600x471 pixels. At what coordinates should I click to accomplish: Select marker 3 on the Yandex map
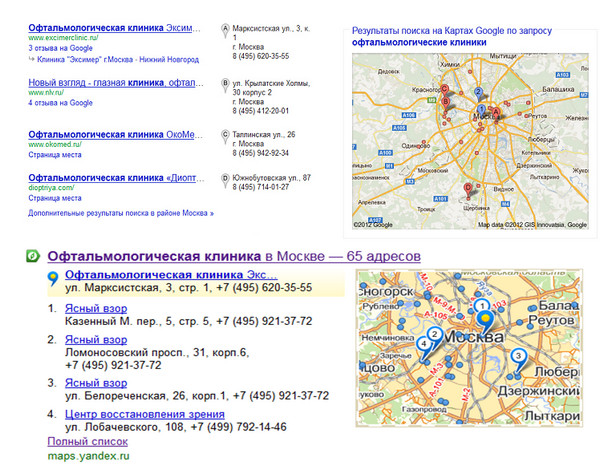[x=517, y=357]
